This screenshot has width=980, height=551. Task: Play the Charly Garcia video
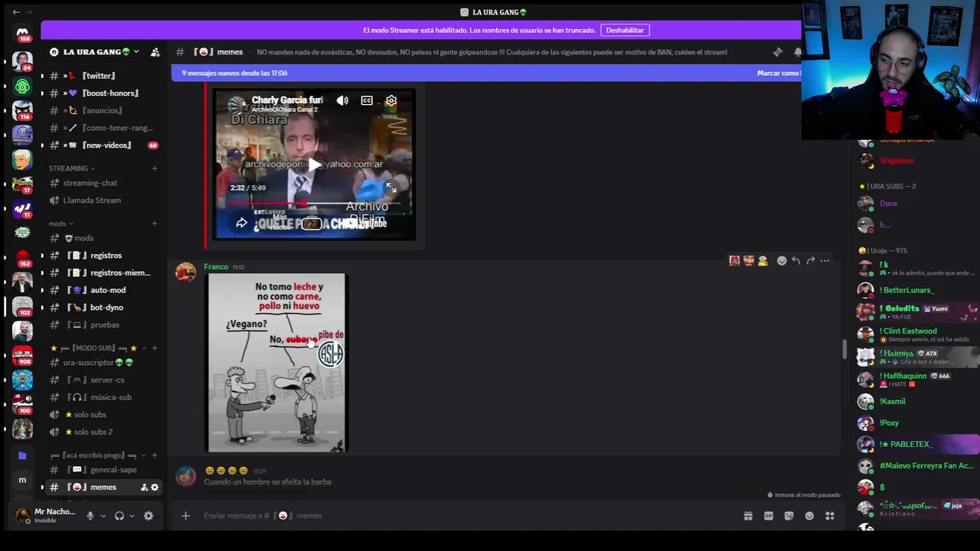[x=314, y=164]
